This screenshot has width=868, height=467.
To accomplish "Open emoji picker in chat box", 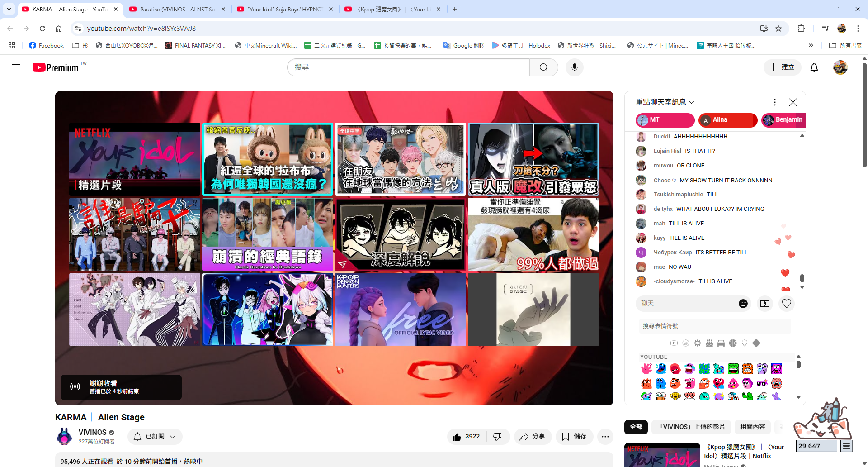I will (743, 304).
